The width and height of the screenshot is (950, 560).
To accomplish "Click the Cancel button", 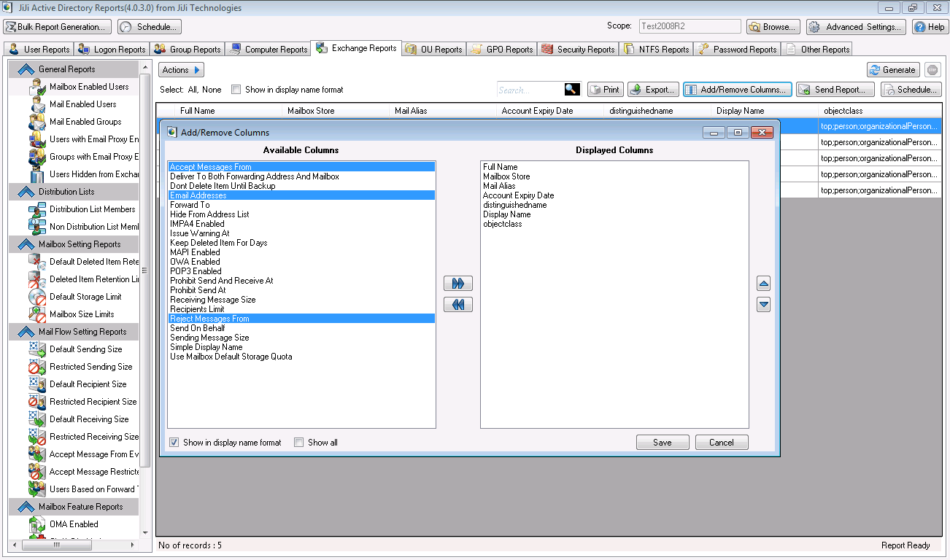I will 722,443.
